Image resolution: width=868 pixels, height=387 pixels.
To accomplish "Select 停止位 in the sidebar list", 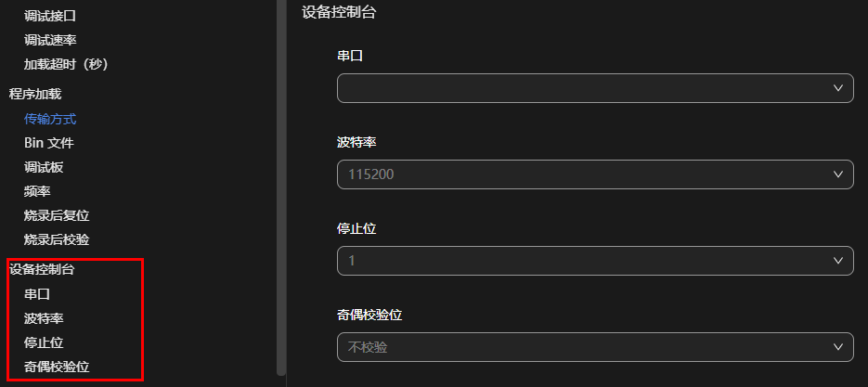I will (x=44, y=342).
